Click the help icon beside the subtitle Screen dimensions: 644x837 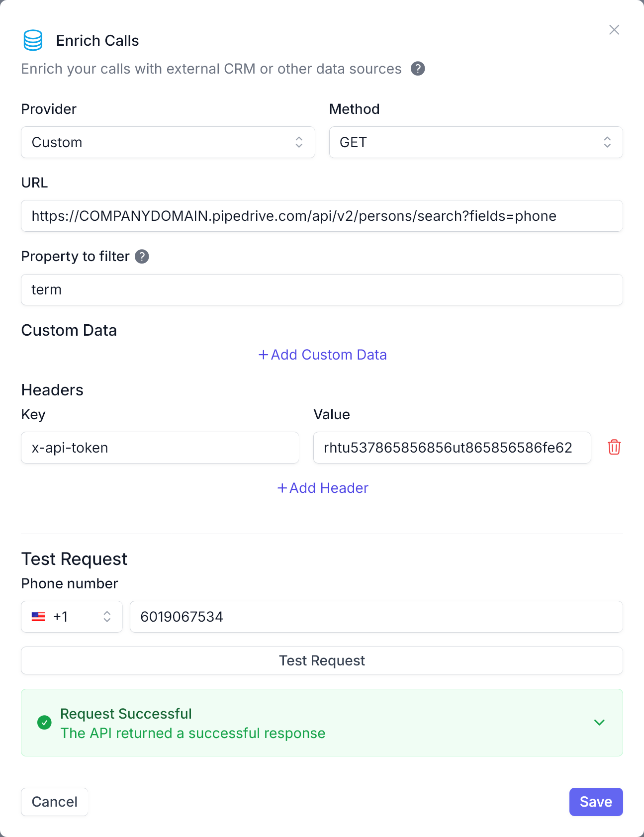click(418, 69)
